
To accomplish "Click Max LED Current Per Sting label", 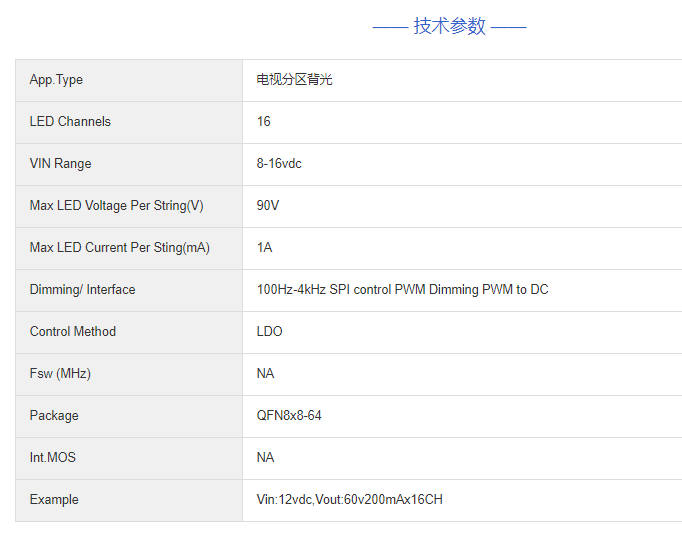I will point(119,248).
